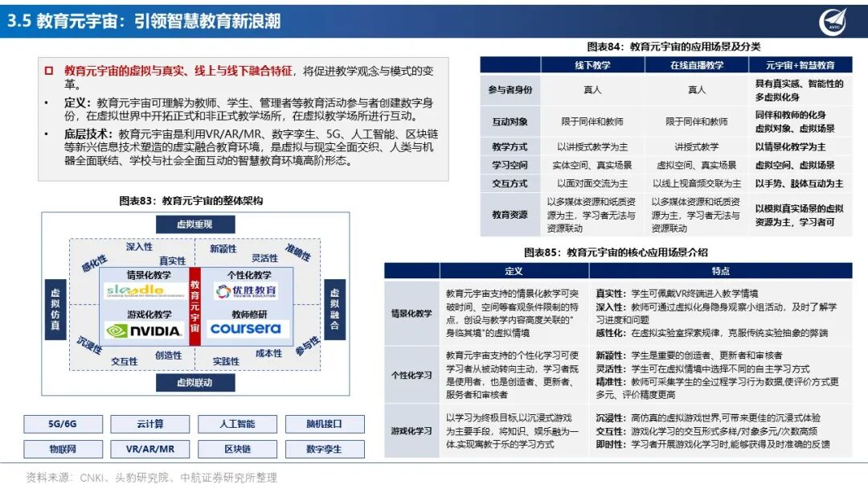Click the NVIDIA logo

click(144, 331)
